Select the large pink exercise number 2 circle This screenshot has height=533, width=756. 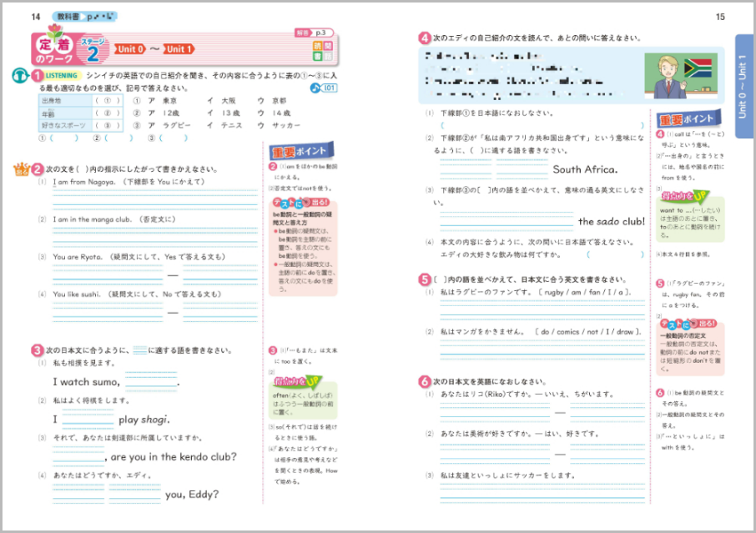(x=38, y=169)
